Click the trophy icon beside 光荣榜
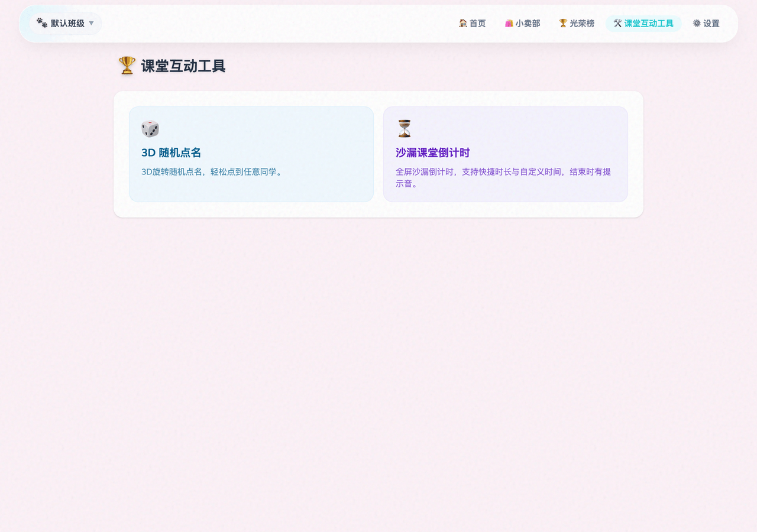Screen dimensions: 757x532 (563, 23)
